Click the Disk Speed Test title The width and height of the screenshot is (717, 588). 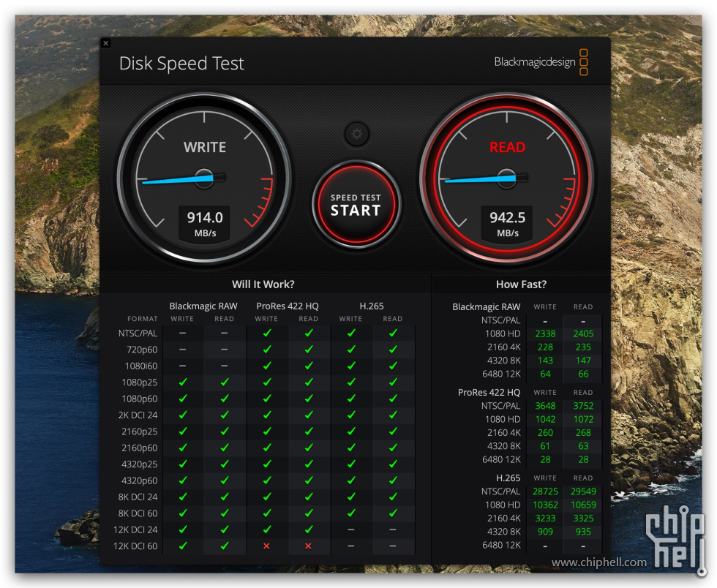click(x=181, y=64)
